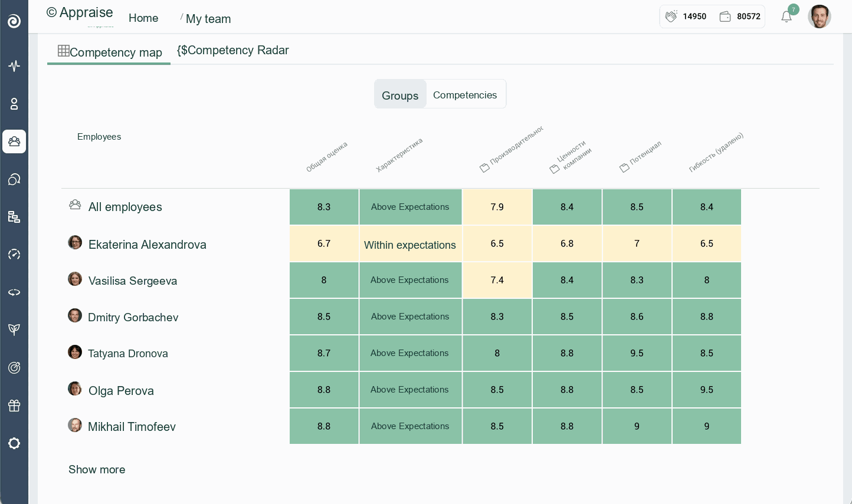Screen dimensions: 852x504
Task: Select employee Mikhail Timofeev
Action: [x=132, y=427]
